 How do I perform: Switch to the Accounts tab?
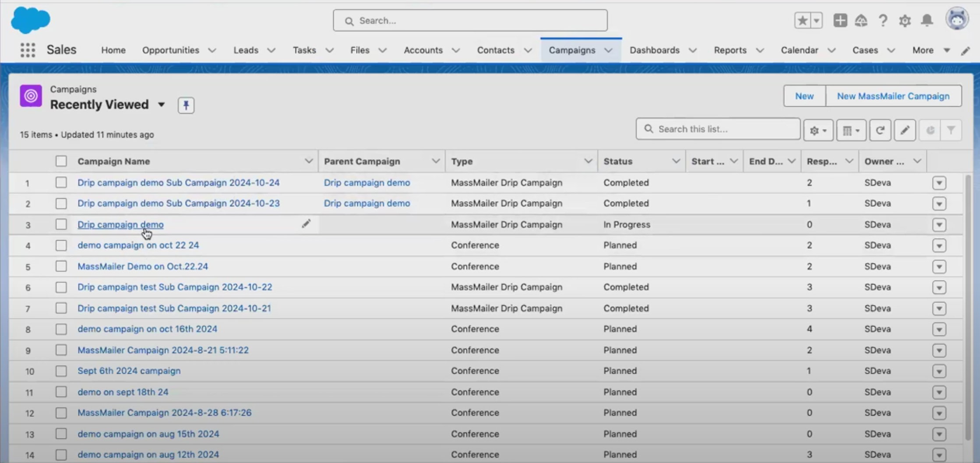423,50
